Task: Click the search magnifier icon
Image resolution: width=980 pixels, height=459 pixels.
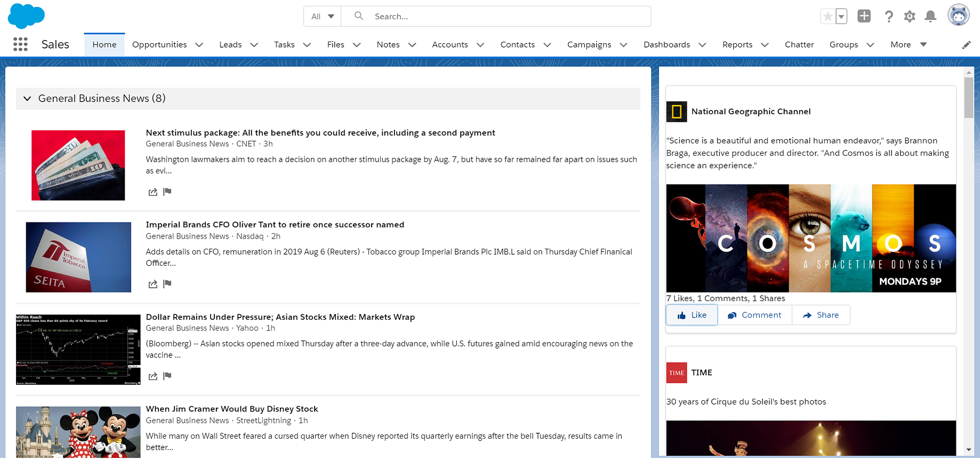Action: click(359, 16)
